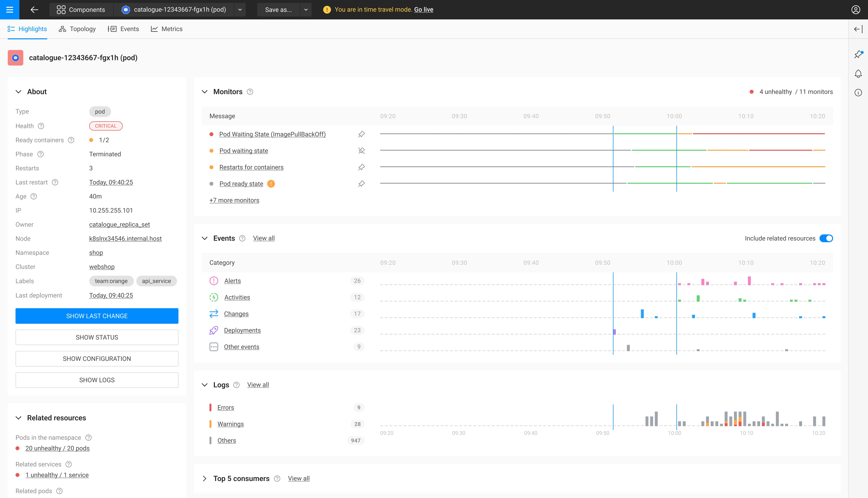
Task: Unpin the Pod waiting state monitor
Action: click(x=362, y=150)
